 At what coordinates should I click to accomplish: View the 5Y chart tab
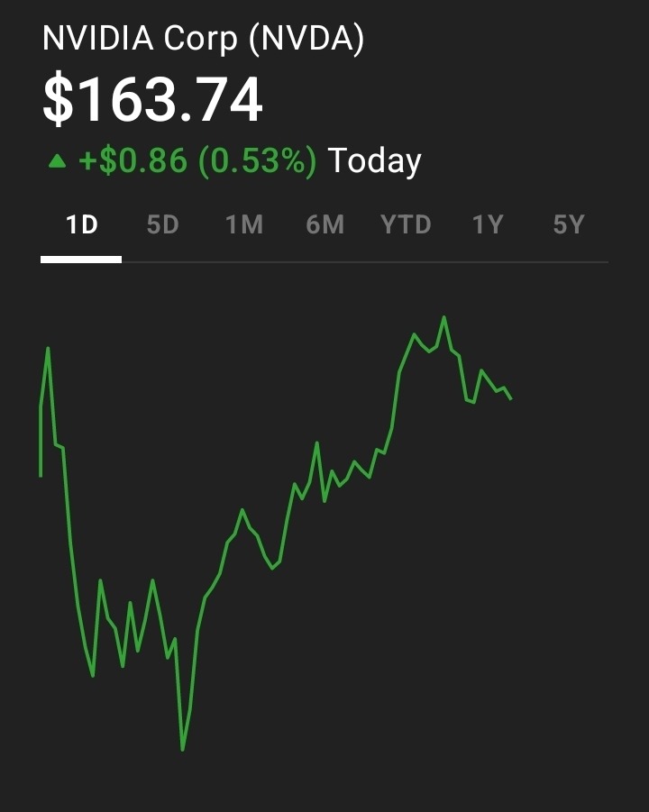click(x=568, y=224)
